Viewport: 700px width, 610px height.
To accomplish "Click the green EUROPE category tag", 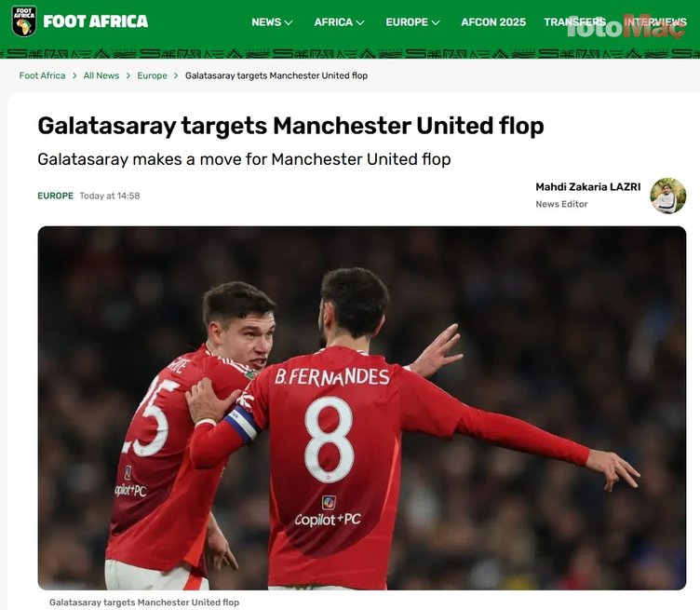I will point(55,196).
